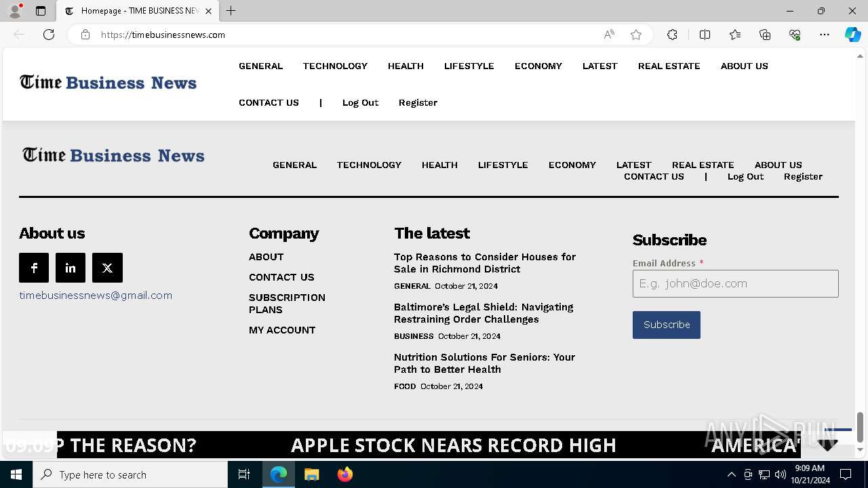Open the notifications center icon
Screen dimensions: 868x488
(846, 474)
